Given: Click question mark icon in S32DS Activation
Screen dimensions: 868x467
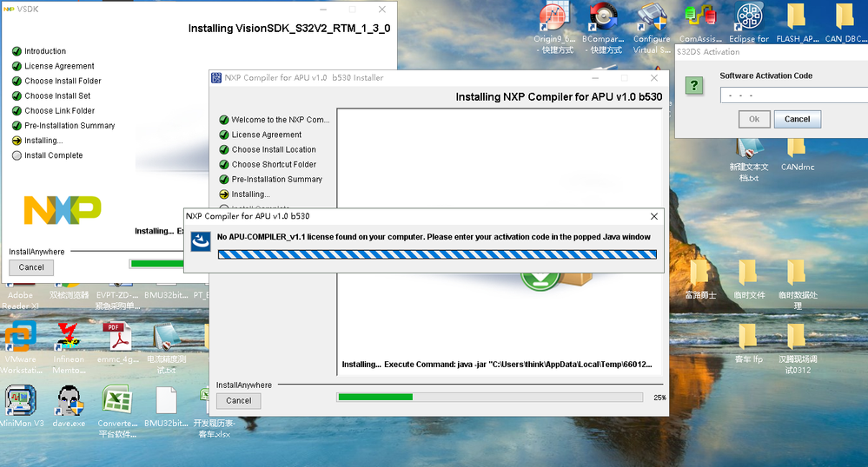Looking at the screenshot, I should click(x=693, y=86).
